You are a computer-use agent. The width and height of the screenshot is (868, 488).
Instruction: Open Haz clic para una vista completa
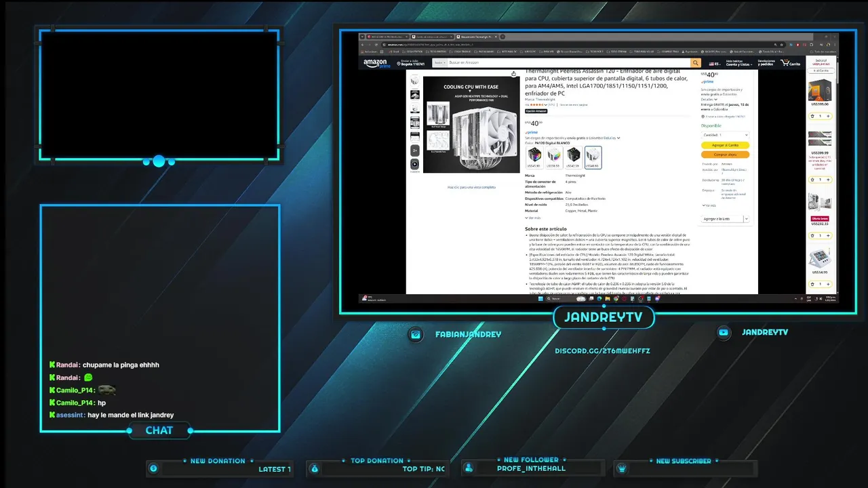pyautogui.click(x=471, y=187)
